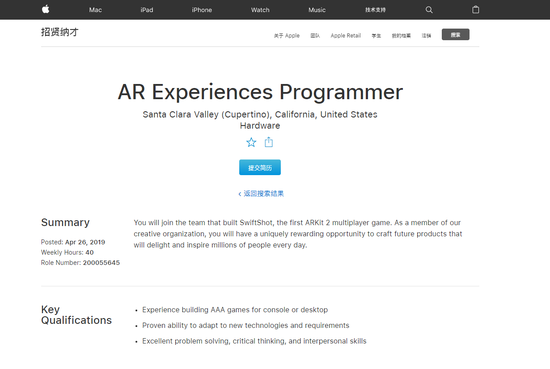Click the 'Excellent problem solving' bullet
The width and height of the screenshot is (550, 369).
254,341
